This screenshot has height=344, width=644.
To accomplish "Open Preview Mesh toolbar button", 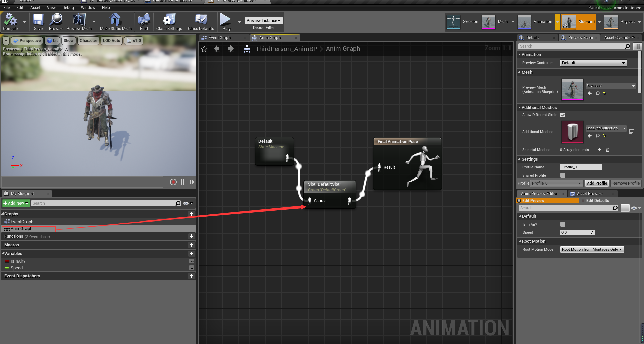I will tap(79, 22).
